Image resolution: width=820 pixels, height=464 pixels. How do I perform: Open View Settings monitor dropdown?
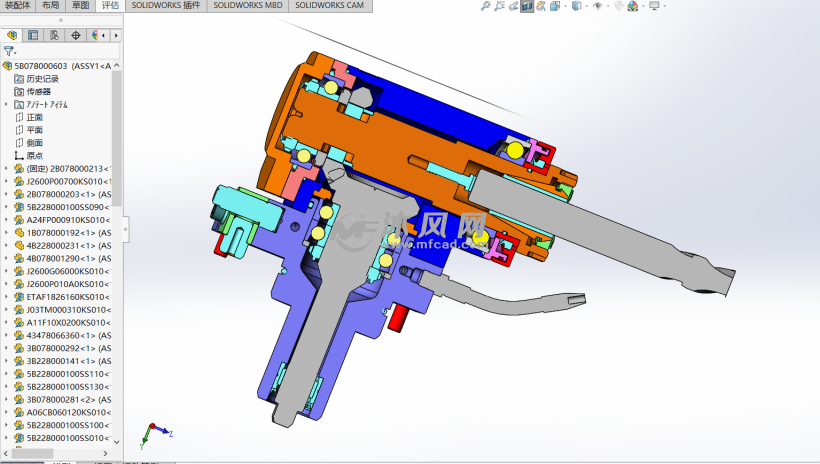[x=655, y=6]
